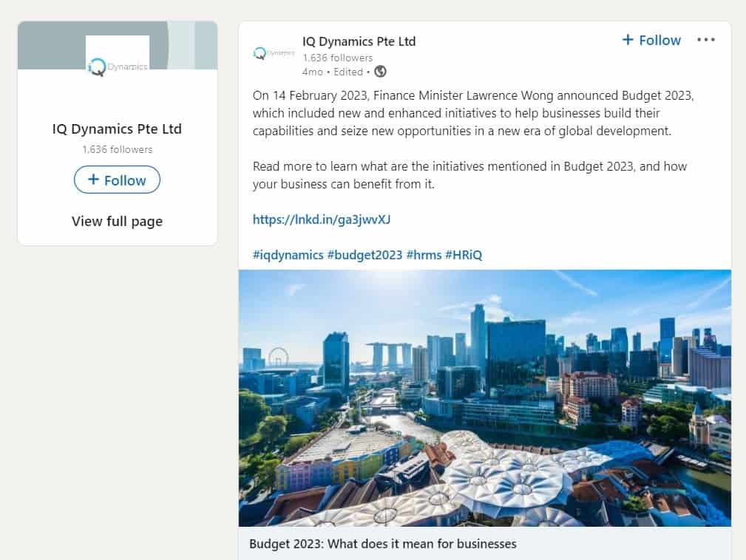Open the Singapore skyline article image
The width and height of the screenshot is (746, 560).
[x=485, y=398]
